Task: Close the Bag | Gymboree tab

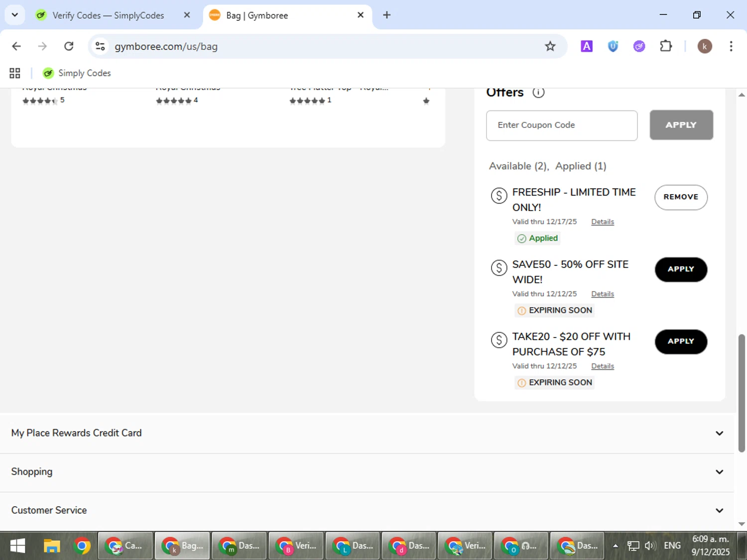Action: 361,15
